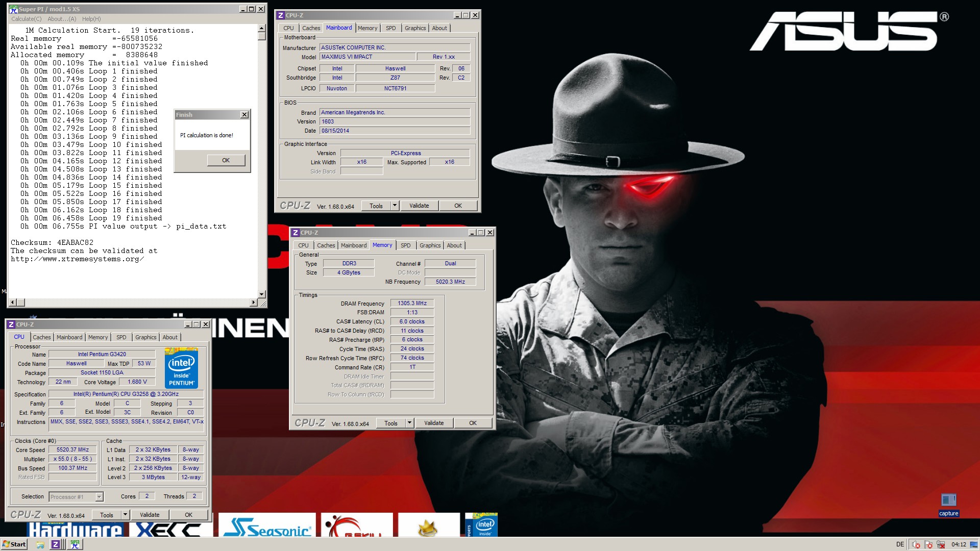Click the network tray icon with red X
980x551 pixels.
pos(941,545)
